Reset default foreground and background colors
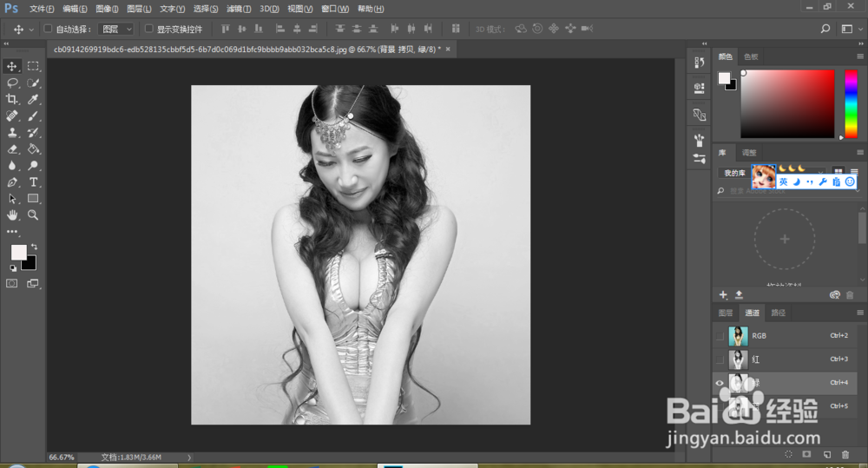This screenshot has width=868, height=468. (13, 268)
